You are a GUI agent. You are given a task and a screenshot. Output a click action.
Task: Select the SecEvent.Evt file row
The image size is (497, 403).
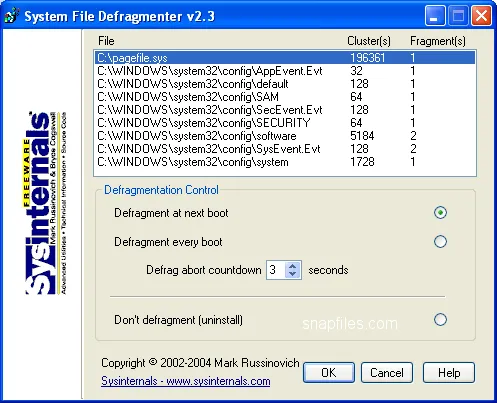point(285,110)
